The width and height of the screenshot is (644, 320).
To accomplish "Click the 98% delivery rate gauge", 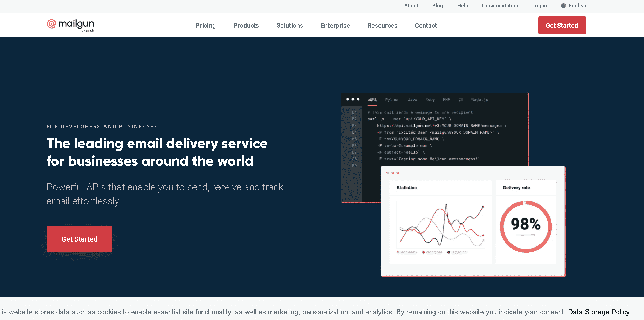I will coord(526,227).
